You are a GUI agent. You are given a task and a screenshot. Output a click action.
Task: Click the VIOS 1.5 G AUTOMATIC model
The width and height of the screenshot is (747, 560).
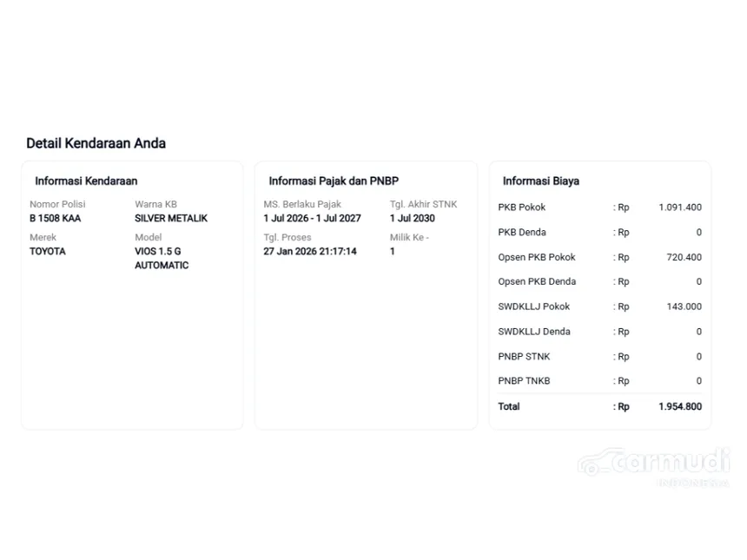click(x=162, y=259)
